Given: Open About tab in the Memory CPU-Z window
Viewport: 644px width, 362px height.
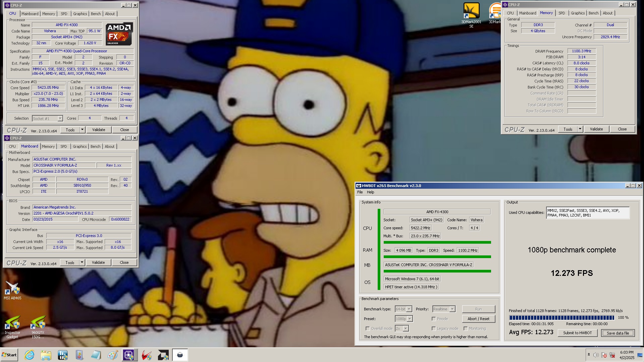Looking at the screenshot, I should (x=607, y=13).
